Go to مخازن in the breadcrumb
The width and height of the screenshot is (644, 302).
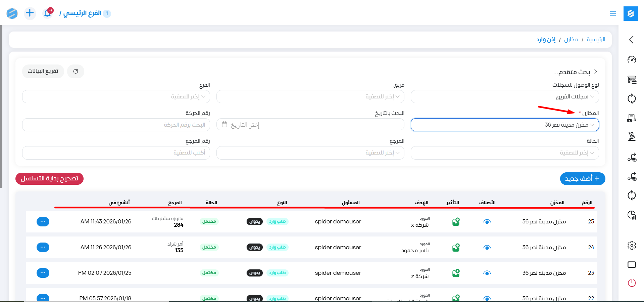point(571,40)
